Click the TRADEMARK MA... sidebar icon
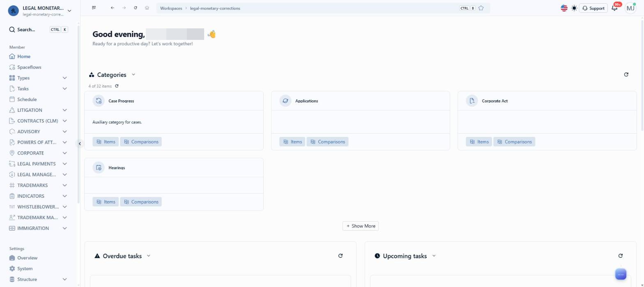Image resolution: width=644 pixels, height=287 pixels. click(x=12, y=218)
